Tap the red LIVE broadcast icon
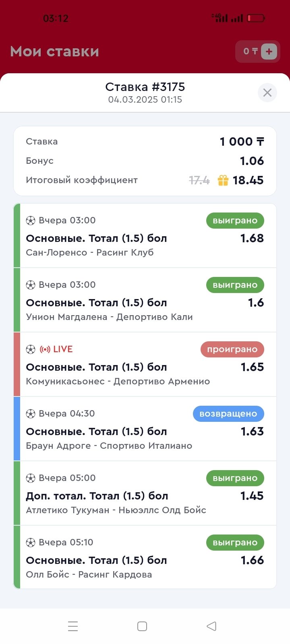Screen dimensions: 290x644 45,349
